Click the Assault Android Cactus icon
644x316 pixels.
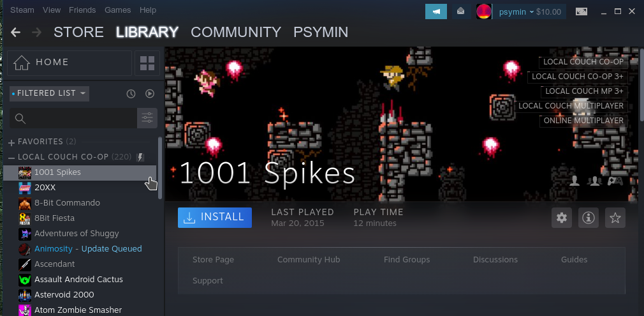[25, 280]
